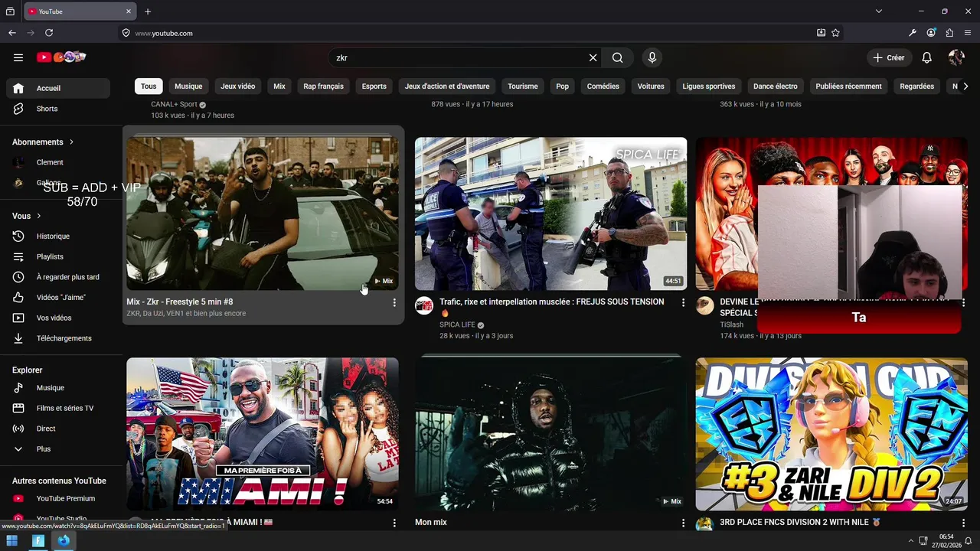Open the Mon mix thumbnail

coord(550,434)
